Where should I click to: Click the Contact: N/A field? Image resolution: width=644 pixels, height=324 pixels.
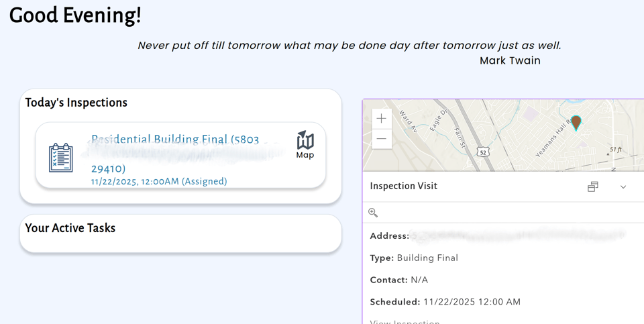click(398, 280)
